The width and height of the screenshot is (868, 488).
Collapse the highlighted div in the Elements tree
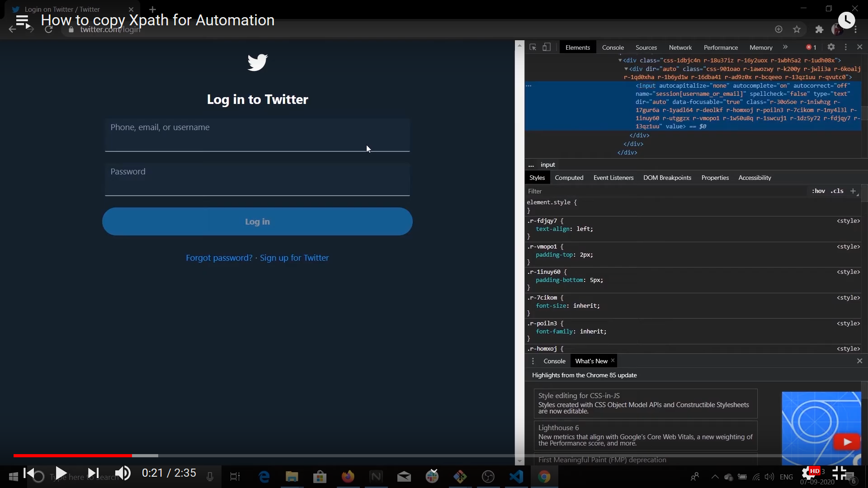(x=626, y=69)
